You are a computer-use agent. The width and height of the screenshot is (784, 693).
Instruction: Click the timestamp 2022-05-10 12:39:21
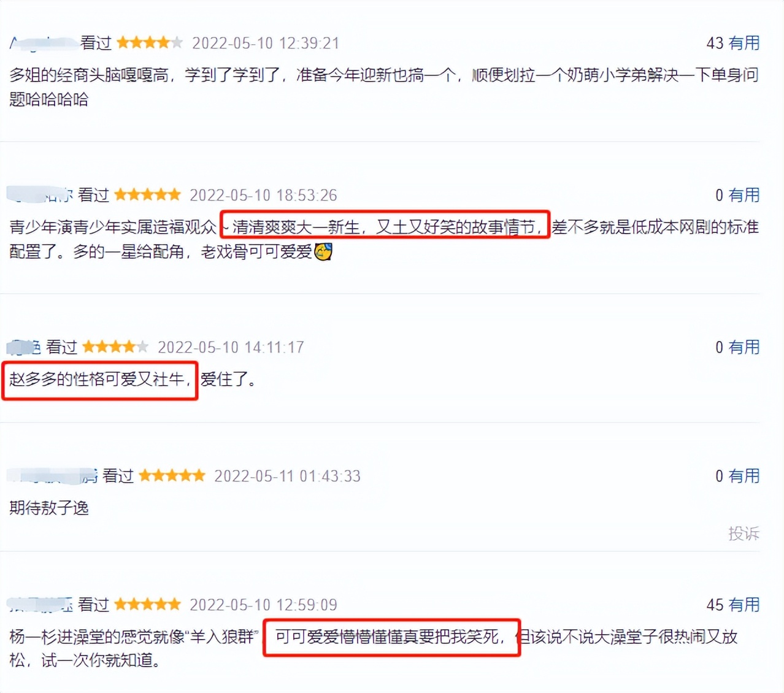[x=266, y=43]
